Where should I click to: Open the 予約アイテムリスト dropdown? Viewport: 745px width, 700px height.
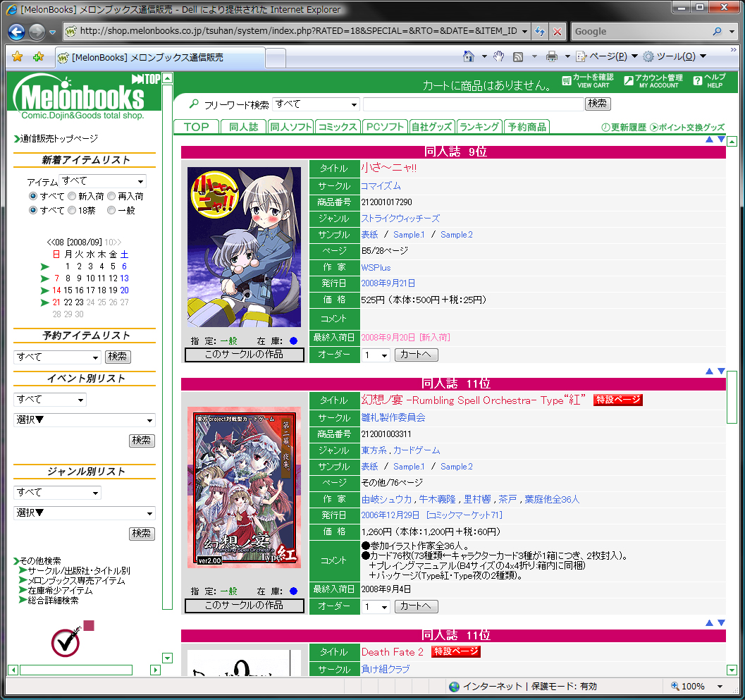pos(58,357)
